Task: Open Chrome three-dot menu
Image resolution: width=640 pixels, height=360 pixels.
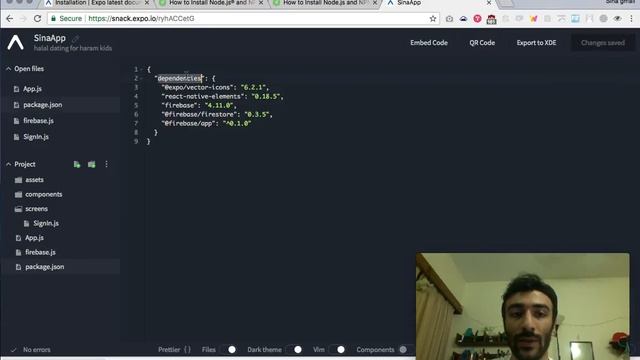Action: (631, 18)
